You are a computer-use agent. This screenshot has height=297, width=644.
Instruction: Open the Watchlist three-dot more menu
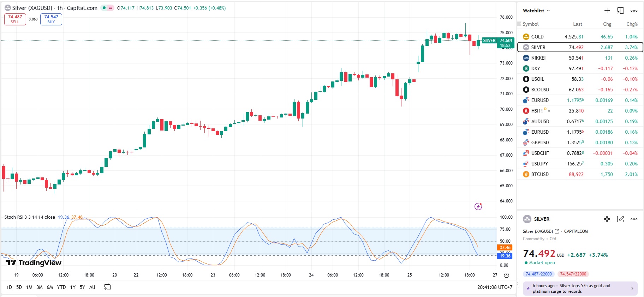(x=634, y=11)
